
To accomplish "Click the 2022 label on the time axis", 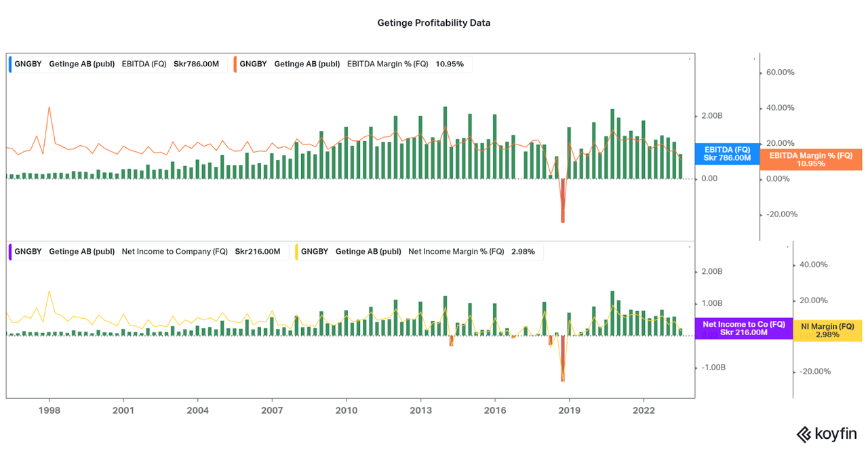I will (x=644, y=410).
